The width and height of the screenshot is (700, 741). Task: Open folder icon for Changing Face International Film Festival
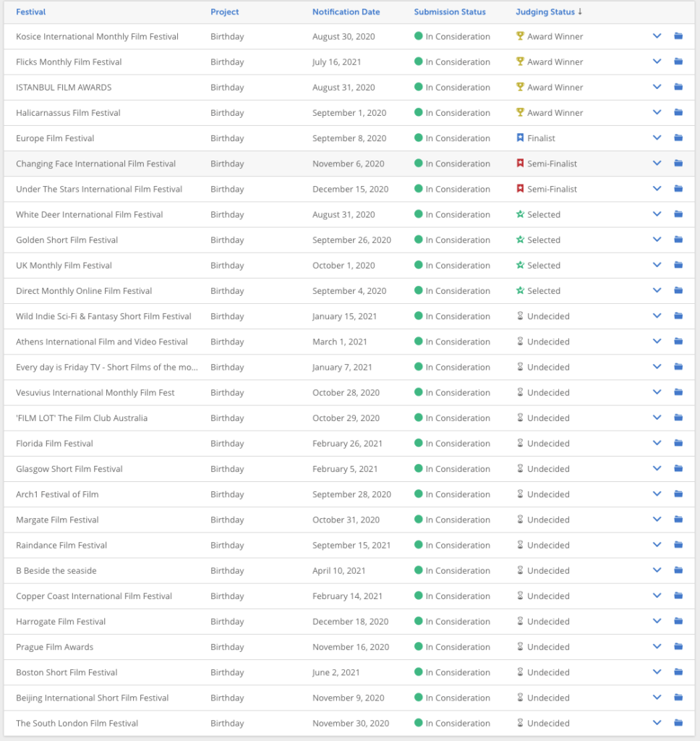pos(678,164)
